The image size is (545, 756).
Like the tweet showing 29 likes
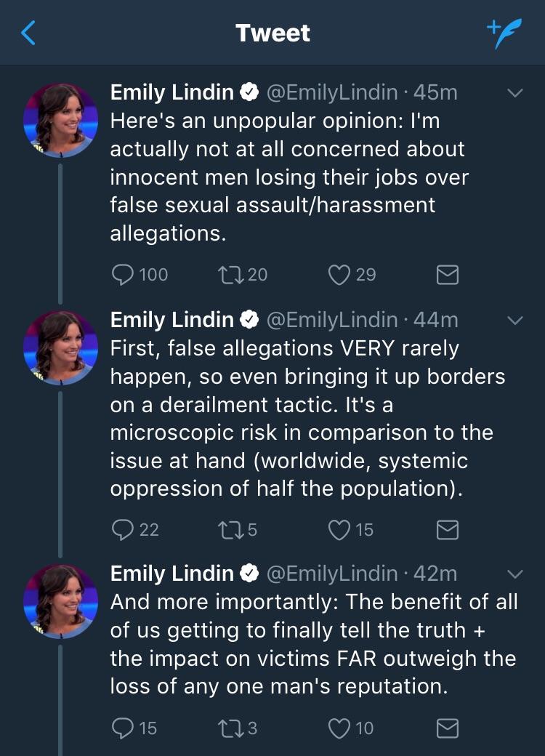pos(339,274)
